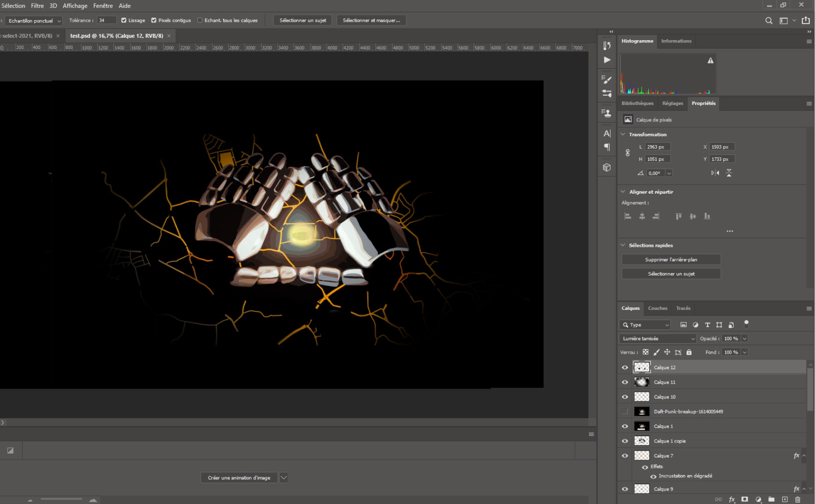This screenshot has width=815, height=504.
Task: Lock layer position
Action: pyautogui.click(x=667, y=352)
